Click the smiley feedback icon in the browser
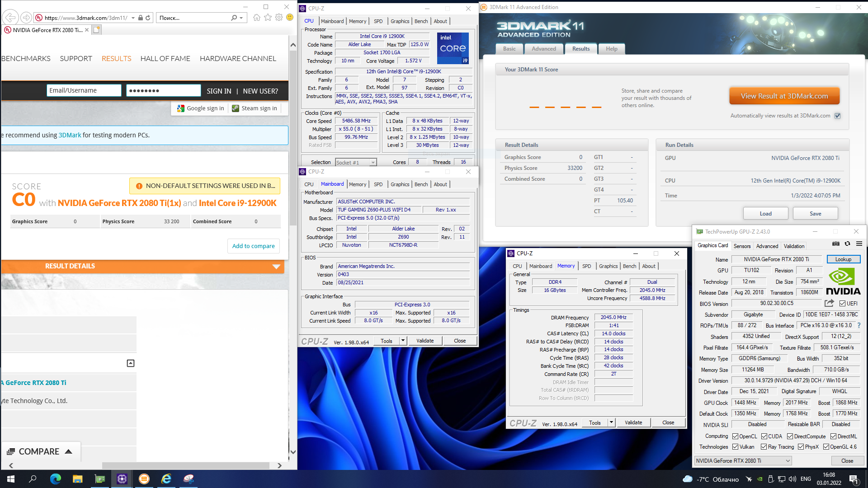This screenshot has height=488, width=868. 290,18
